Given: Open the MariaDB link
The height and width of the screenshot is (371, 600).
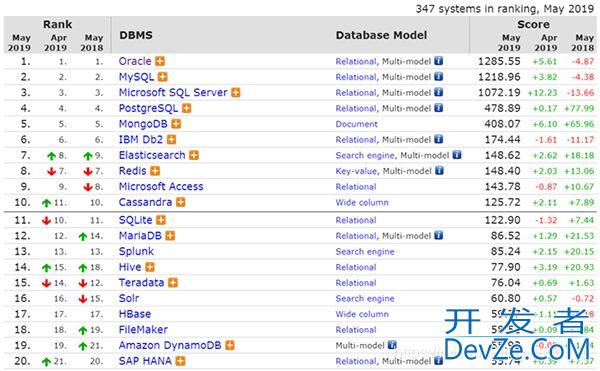Looking at the screenshot, I should (140, 236).
